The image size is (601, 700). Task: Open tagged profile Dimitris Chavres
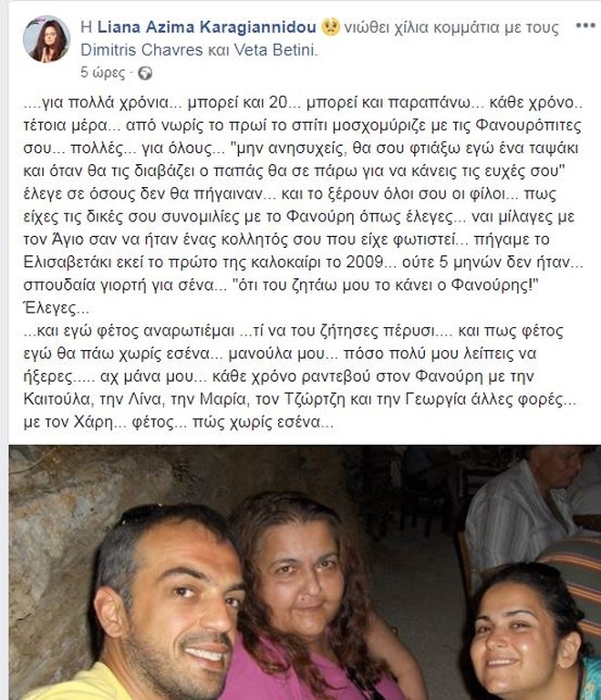(141, 49)
